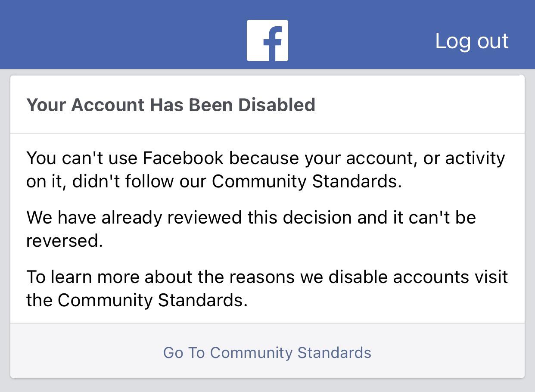Tap the Facebook app icon at top center
The width and height of the screenshot is (535, 392).
tap(267, 40)
